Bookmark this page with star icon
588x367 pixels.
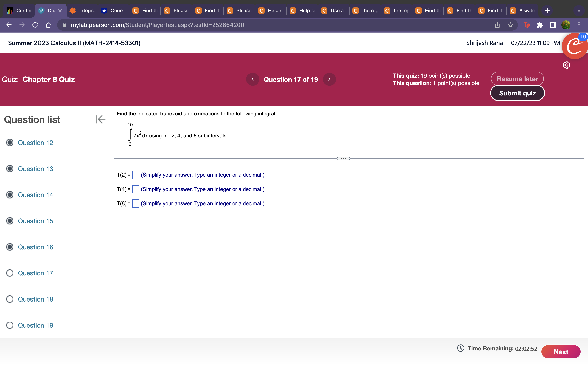pos(510,25)
